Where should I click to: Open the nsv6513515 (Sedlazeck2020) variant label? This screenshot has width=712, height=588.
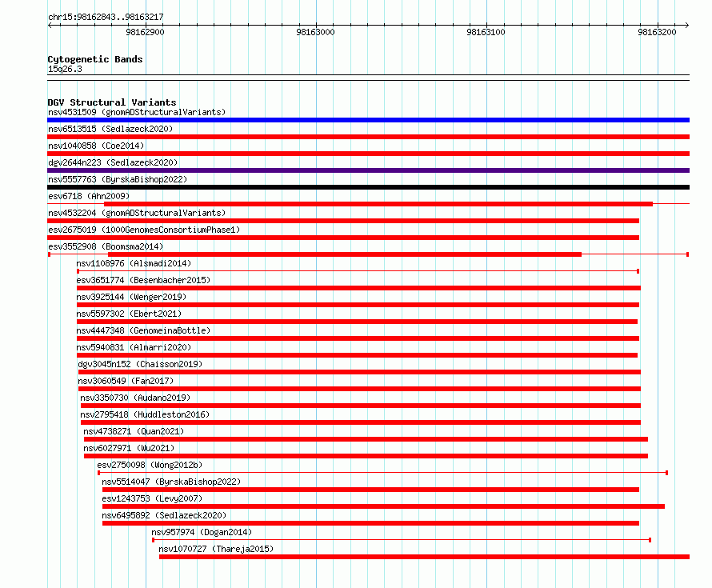[x=110, y=129]
